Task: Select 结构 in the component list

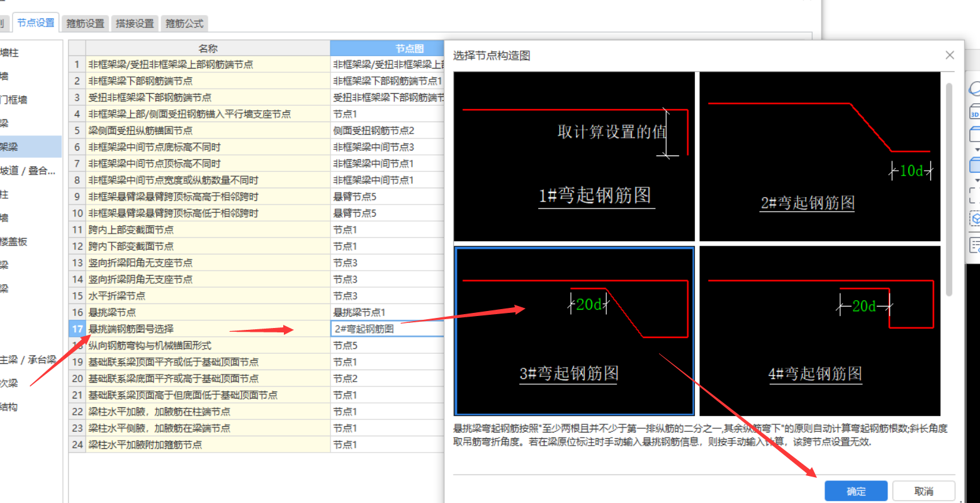Action: [9, 407]
